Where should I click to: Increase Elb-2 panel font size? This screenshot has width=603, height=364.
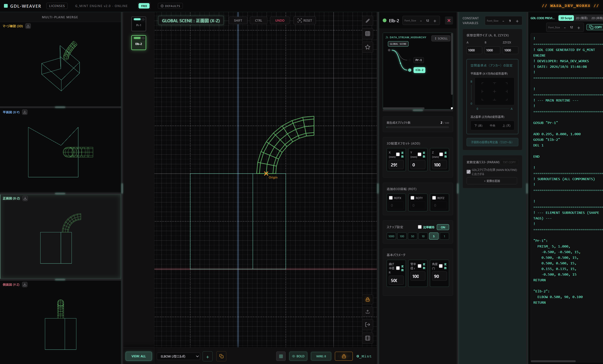(435, 21)
